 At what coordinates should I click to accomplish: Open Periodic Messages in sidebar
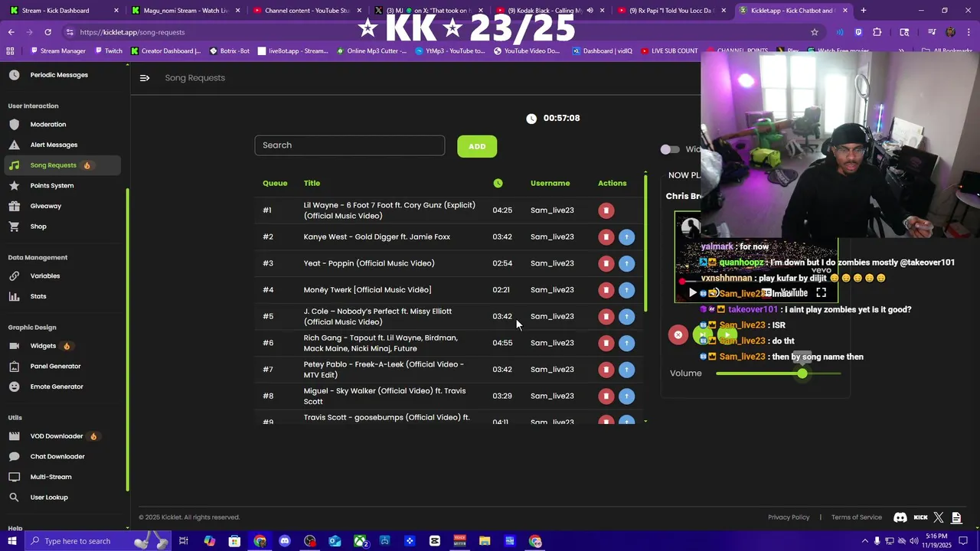coord(59,75)
